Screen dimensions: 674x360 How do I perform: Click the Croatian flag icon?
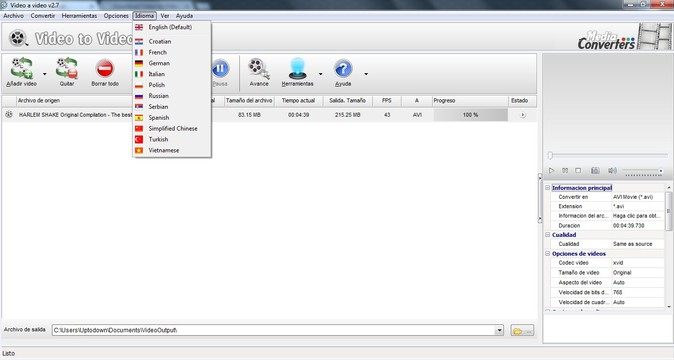point(139,42)
